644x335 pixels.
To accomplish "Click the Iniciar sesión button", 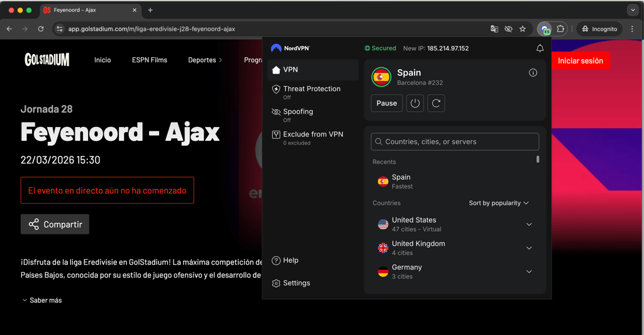I will (580, 61).
